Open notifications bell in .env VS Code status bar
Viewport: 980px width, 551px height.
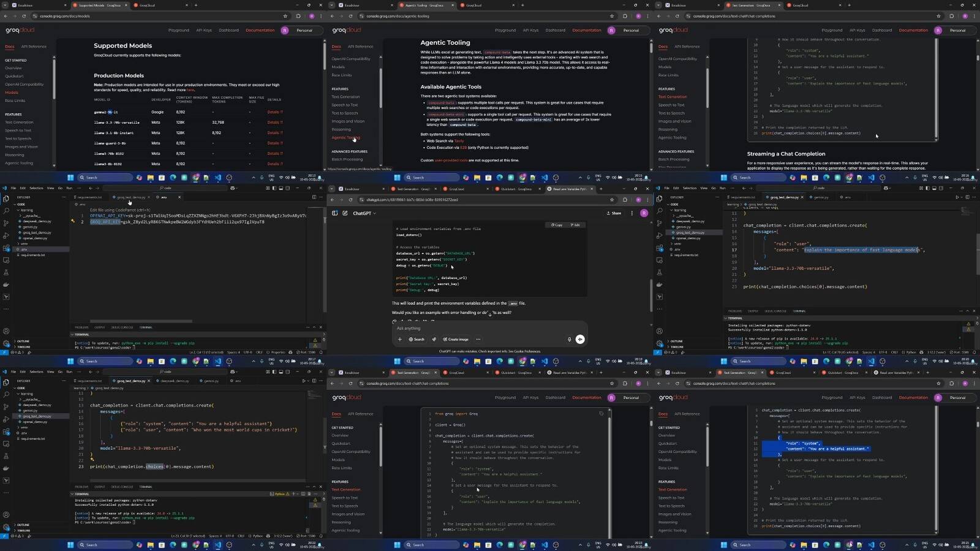(320, 352)
